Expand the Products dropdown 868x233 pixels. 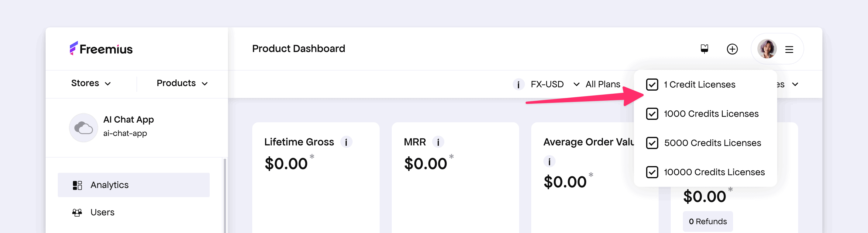click(182, 83)
